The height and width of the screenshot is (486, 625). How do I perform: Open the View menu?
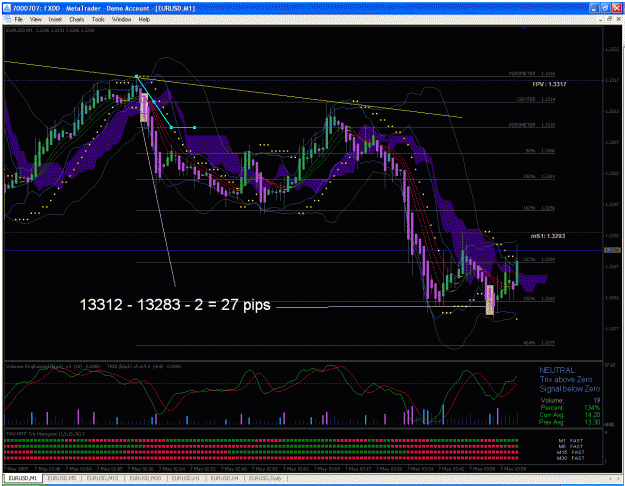35,19
